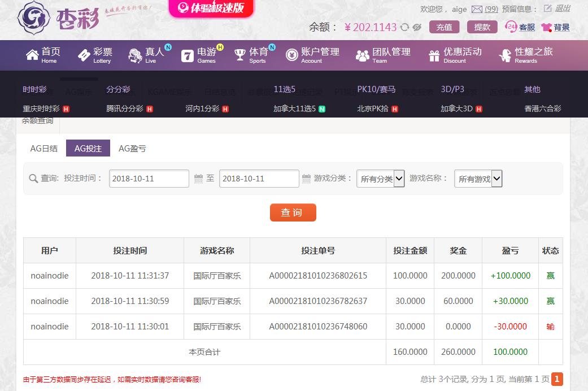Click the Team people icon
588x391 pixels.
tap(362, 56)
